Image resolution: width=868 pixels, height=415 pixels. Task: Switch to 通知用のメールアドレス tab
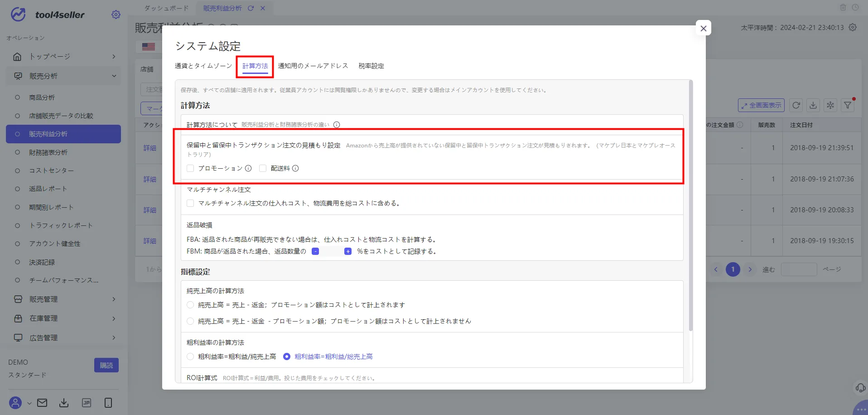[313, 66]
